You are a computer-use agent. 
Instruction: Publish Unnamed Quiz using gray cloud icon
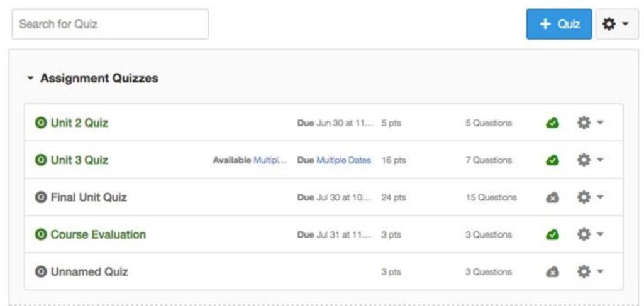coord(552,272)
